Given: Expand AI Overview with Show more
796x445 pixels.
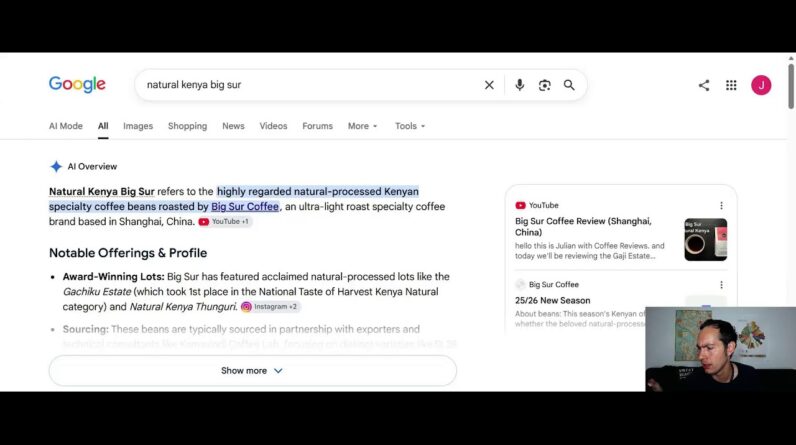Looking at the screenshot, I should [252, 370].
